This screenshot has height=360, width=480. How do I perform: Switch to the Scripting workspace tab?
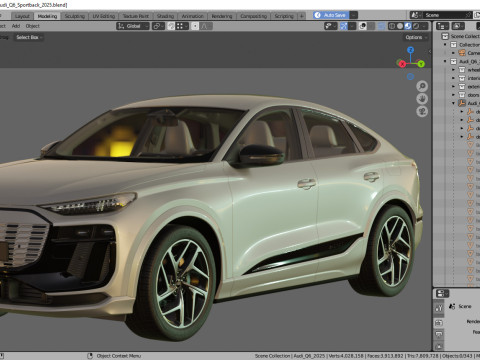click(x=284, y=16)
